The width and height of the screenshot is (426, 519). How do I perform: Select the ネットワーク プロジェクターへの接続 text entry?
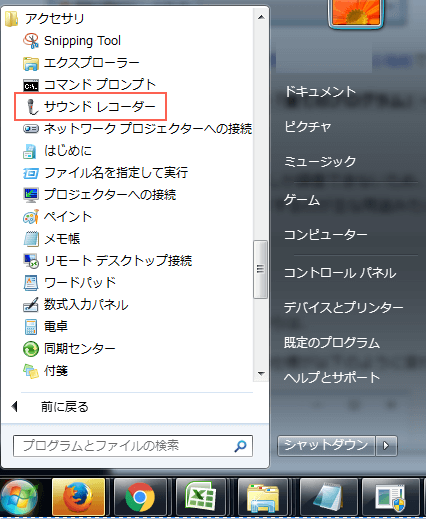point(148,129)
